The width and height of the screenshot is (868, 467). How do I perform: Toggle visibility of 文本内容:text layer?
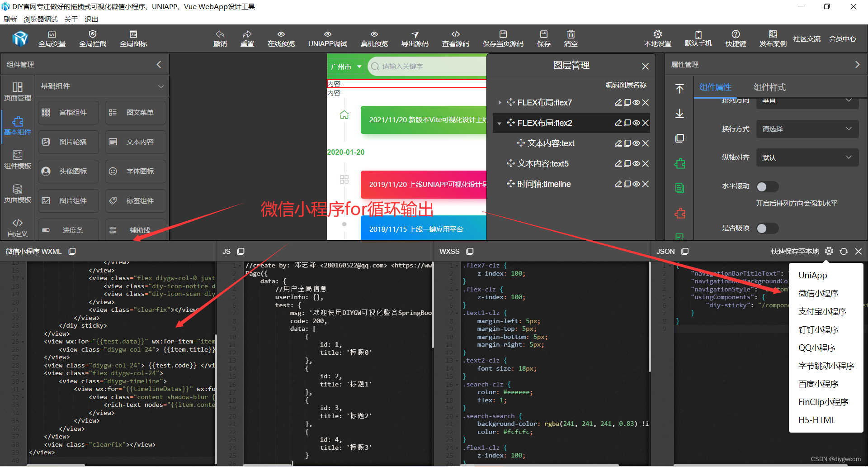coord(636,143)
